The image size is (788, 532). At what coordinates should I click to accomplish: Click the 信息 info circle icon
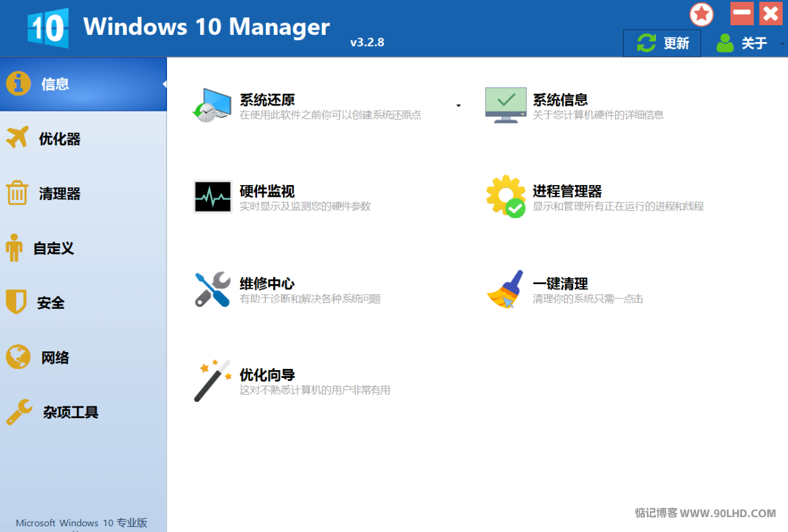pyautogui.click(x=18, y=83)
